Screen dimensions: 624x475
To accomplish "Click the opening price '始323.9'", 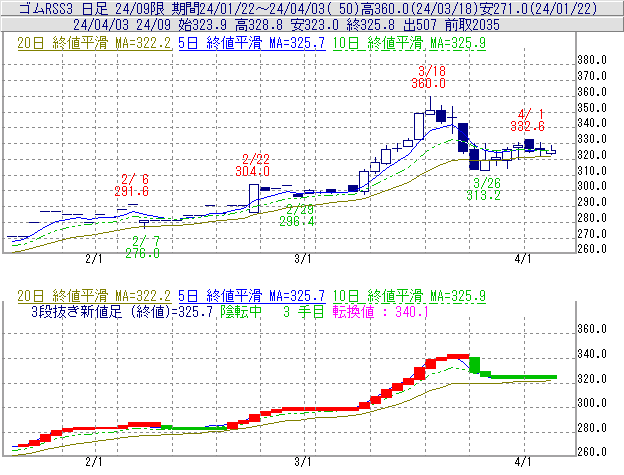I will coord(203,25).
